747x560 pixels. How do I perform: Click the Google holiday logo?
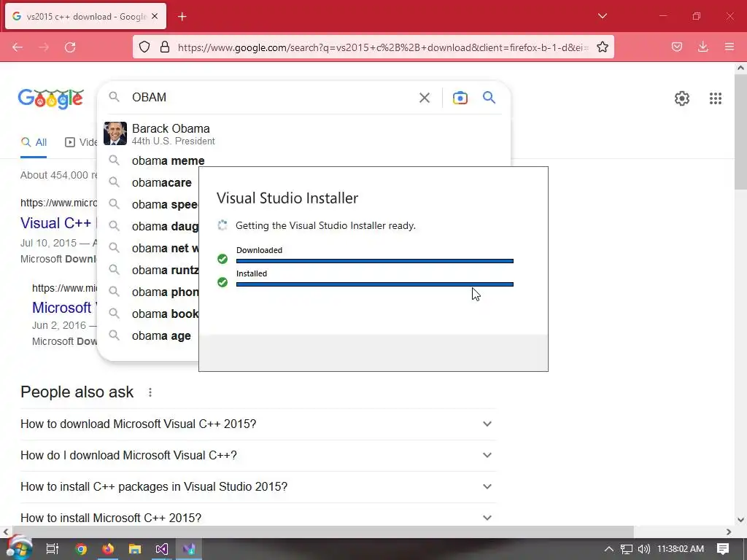[x=51, y=99]
